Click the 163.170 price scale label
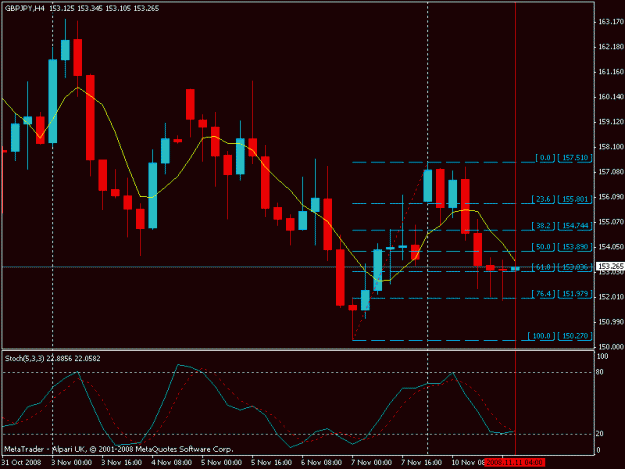This screenshot has width=625, height=469. tap(611, 22)
